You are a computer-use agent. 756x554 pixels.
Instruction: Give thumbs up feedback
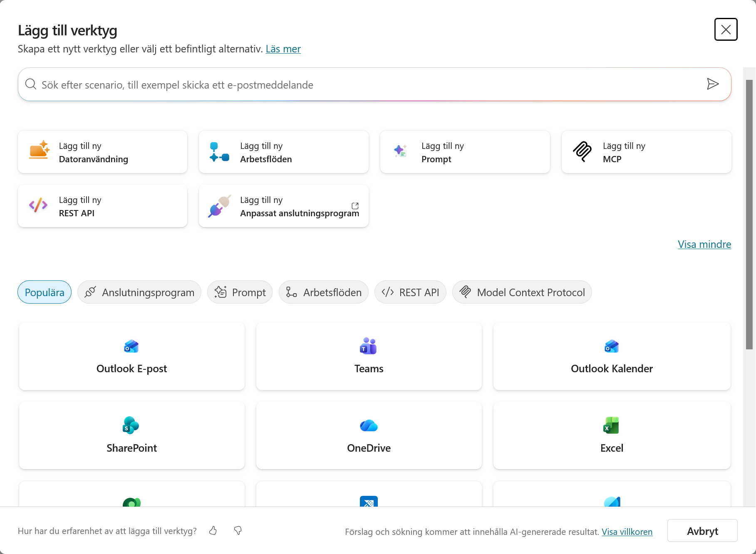pyautogui.click(x=213, y=531)
